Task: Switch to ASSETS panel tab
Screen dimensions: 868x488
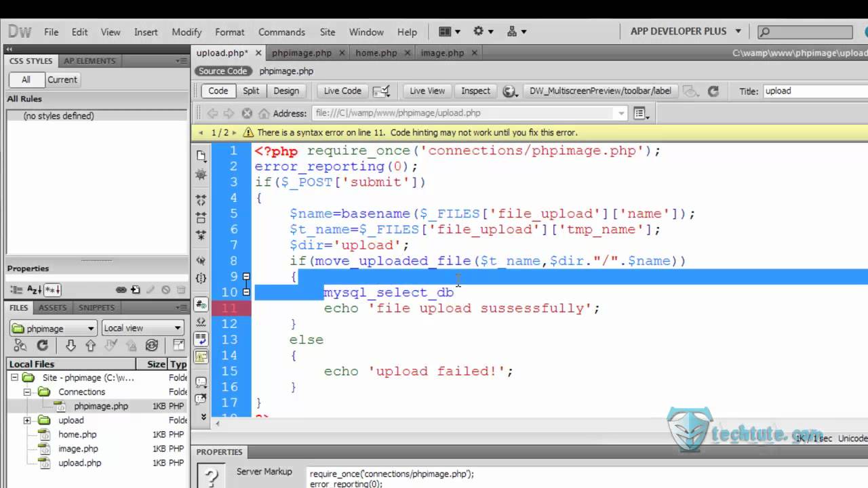Action: [52, 308]
